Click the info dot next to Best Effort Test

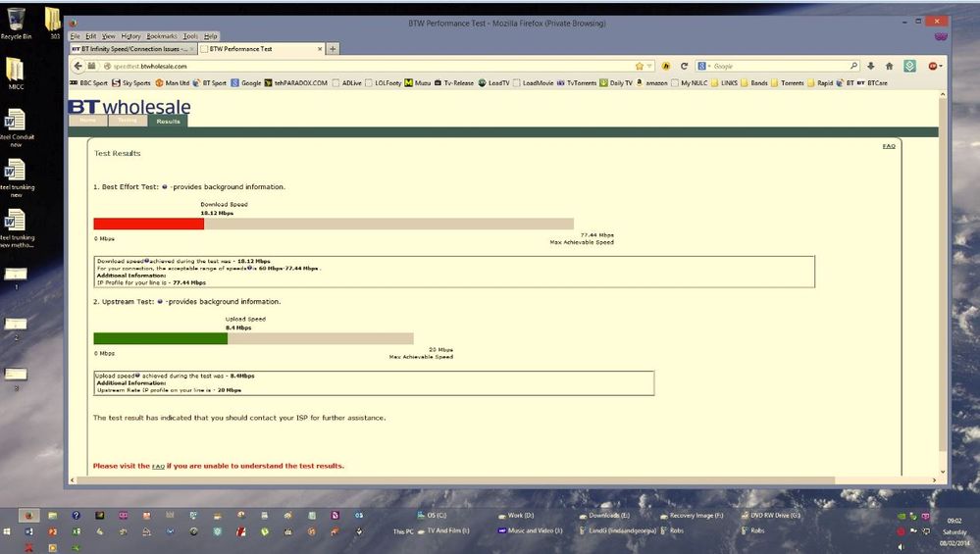pyautogui.click(x=165, y=186)
